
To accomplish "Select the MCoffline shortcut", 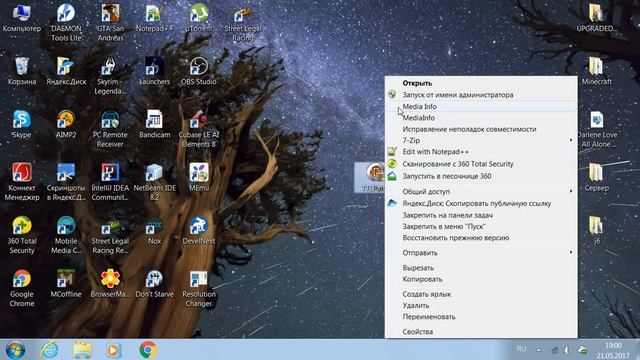I will 66,284.
